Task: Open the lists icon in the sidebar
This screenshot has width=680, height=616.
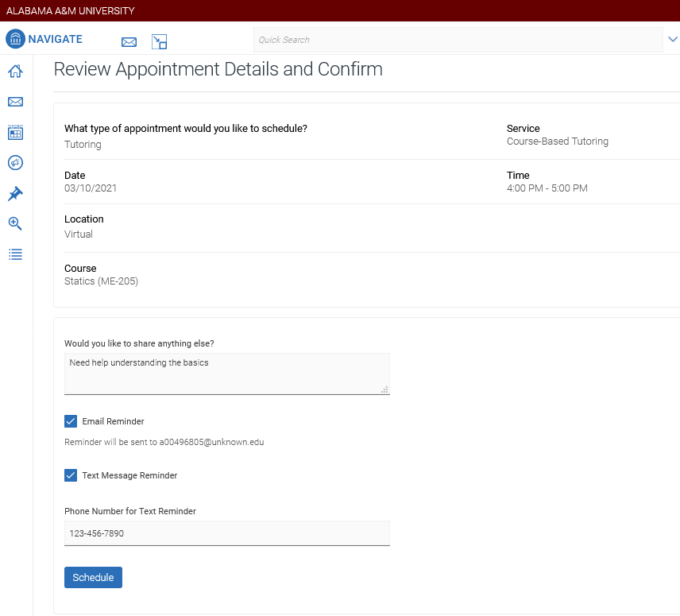Action: click(x=15, y=254)
